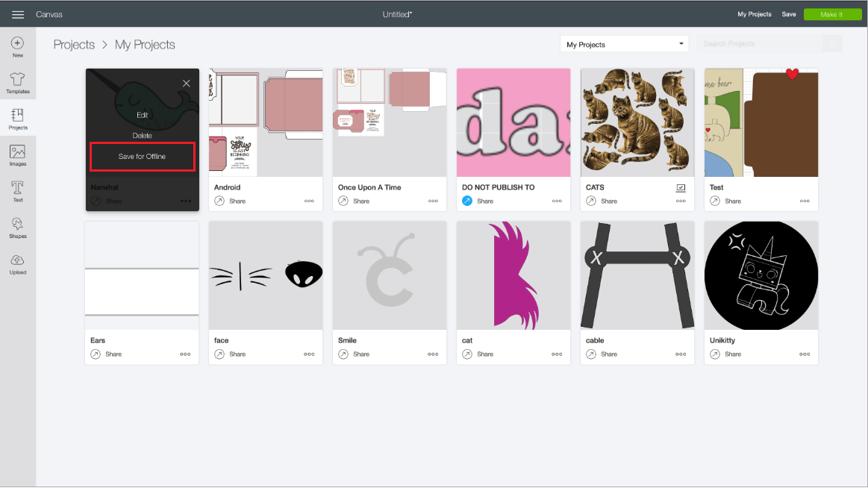Browse Templates from the sidebar

[16, 83]
